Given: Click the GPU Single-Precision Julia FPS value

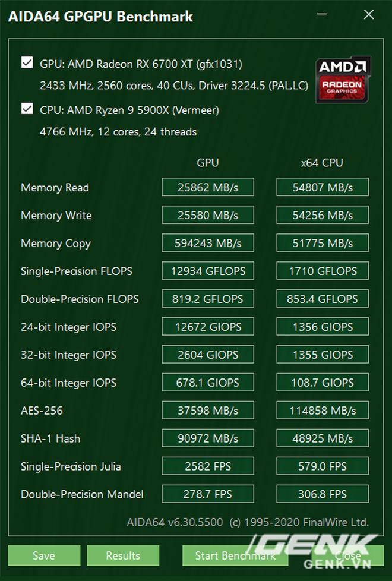Looking at the screenshot, I should pos(208,466).
